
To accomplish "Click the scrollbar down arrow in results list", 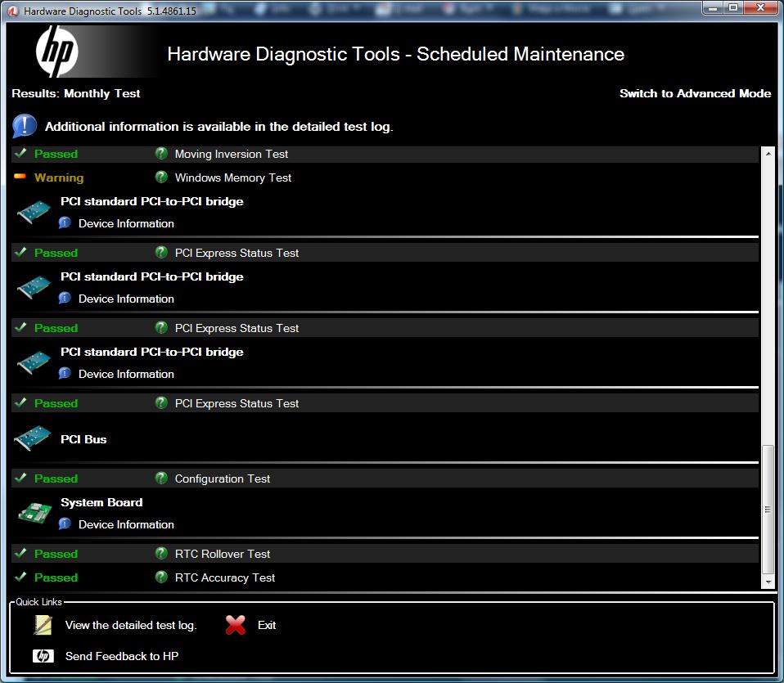I will tap(768, 582).
